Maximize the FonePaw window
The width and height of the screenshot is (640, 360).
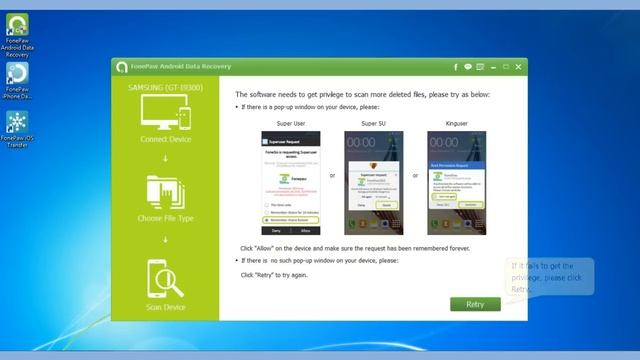point(506,67)
